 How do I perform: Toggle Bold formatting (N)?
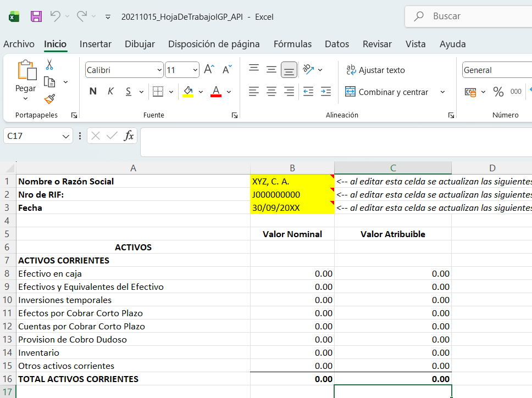[x=93, y=92]
